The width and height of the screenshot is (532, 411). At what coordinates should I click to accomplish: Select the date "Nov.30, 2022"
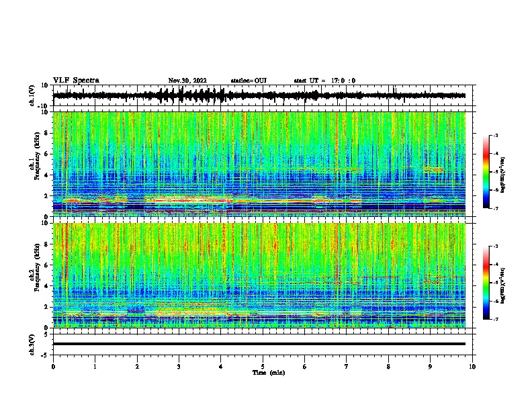pyautogui.click(x=187, y=81)
